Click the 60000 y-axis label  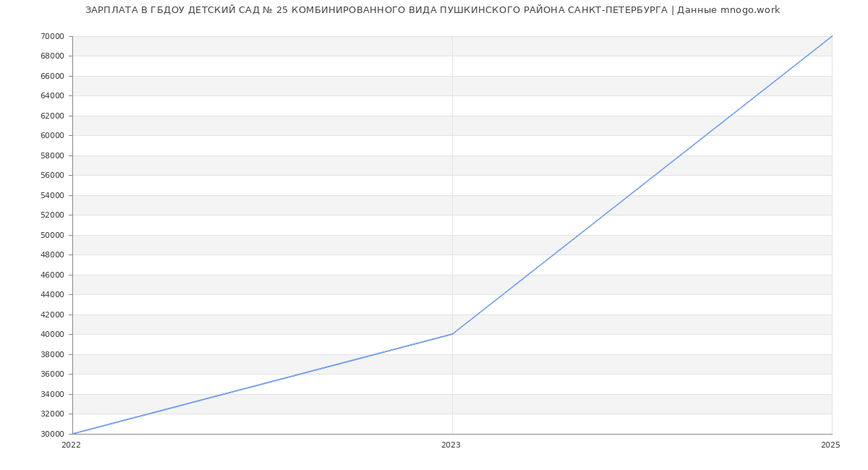(53, 135)
